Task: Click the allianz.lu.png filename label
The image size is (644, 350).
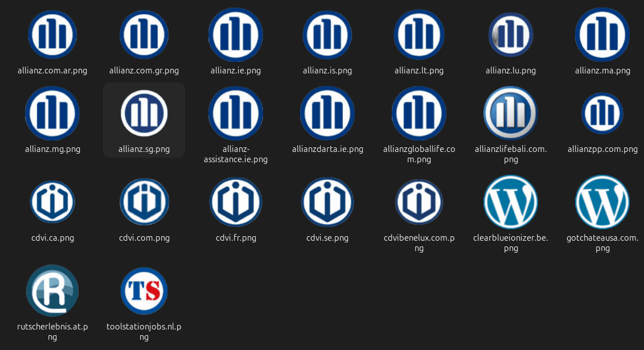Action: click(511, 71)
